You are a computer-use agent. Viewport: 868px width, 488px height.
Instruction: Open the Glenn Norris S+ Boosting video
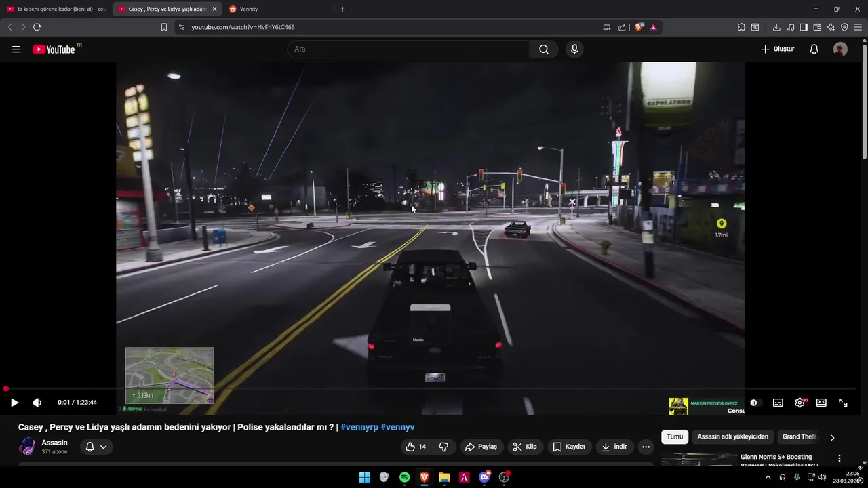click(776, 461)
